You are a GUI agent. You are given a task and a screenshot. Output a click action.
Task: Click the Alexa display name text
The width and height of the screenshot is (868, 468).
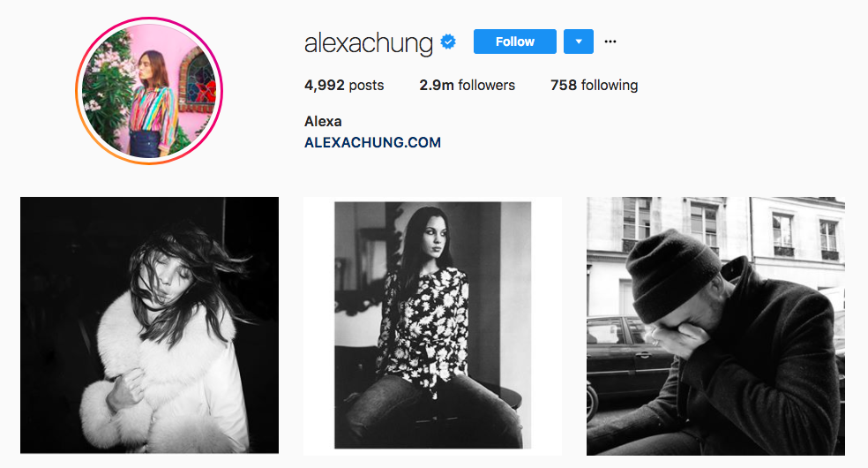(323, 121)
